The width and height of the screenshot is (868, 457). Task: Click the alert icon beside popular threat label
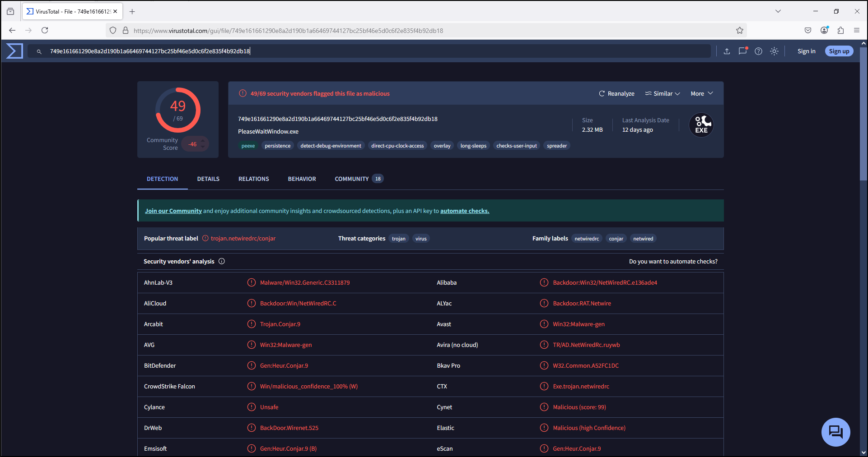[x=205, y=238]
